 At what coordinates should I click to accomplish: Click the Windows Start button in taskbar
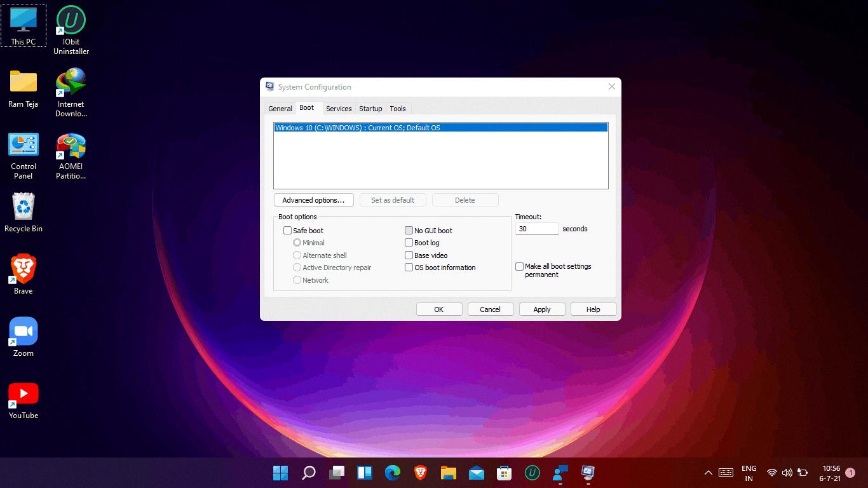click(x=280, y=473)
